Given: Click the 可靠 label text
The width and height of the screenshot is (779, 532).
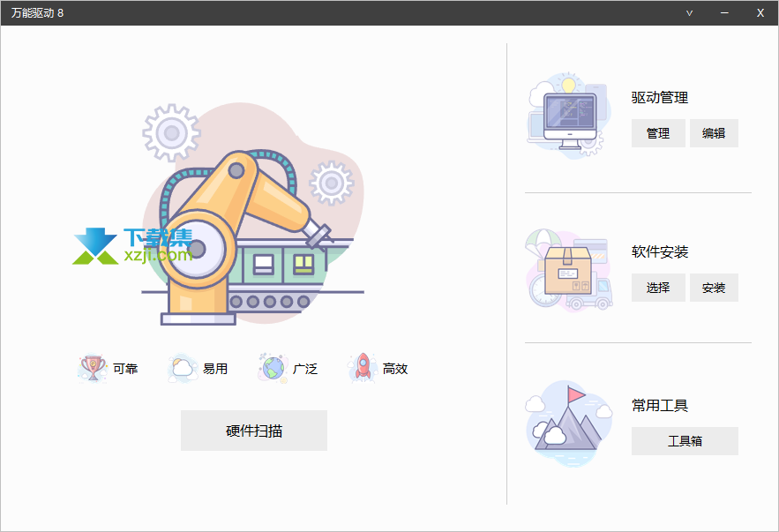Looking at the screenshot, I should tap(125, 369).
